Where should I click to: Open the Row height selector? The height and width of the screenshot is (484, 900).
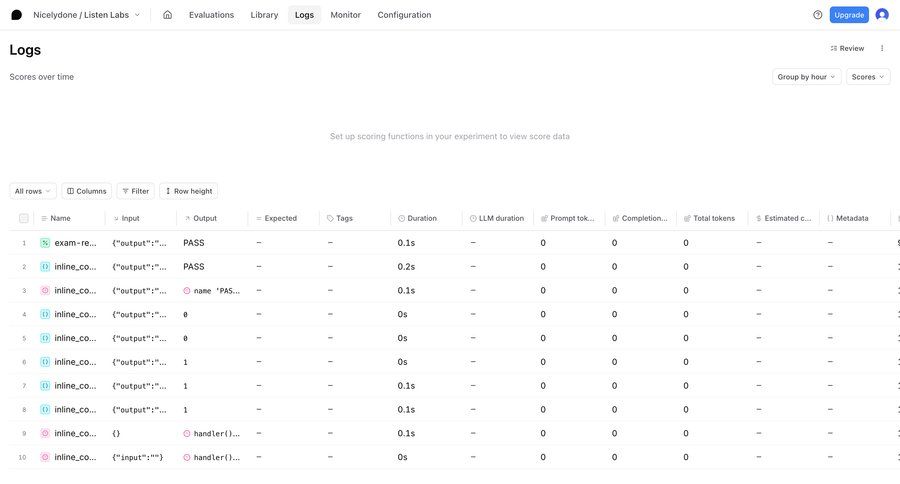188,191
